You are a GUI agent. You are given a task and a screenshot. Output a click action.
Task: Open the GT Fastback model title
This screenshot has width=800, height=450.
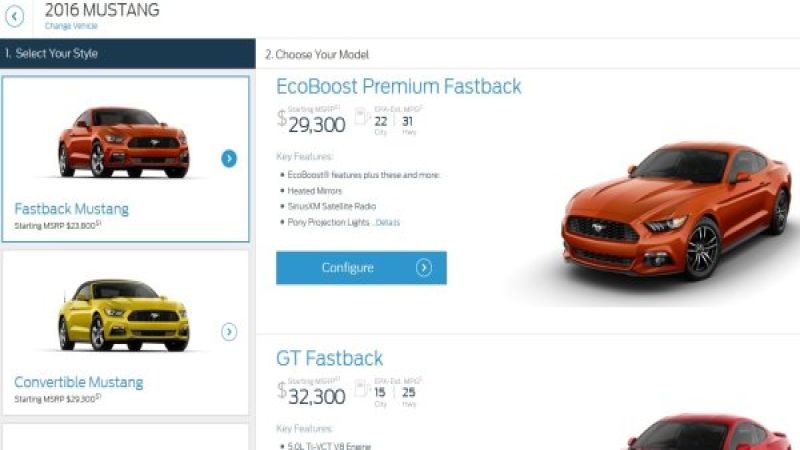tap(329, 358)
